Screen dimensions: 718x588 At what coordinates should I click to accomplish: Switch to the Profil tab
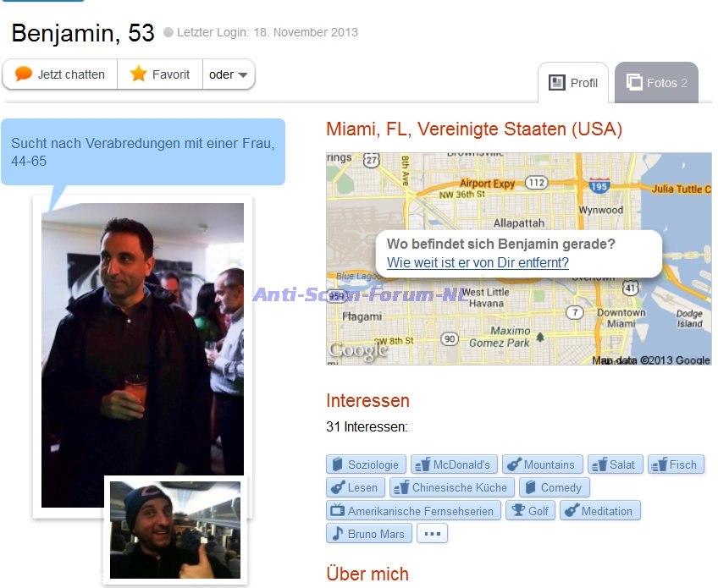573,83
